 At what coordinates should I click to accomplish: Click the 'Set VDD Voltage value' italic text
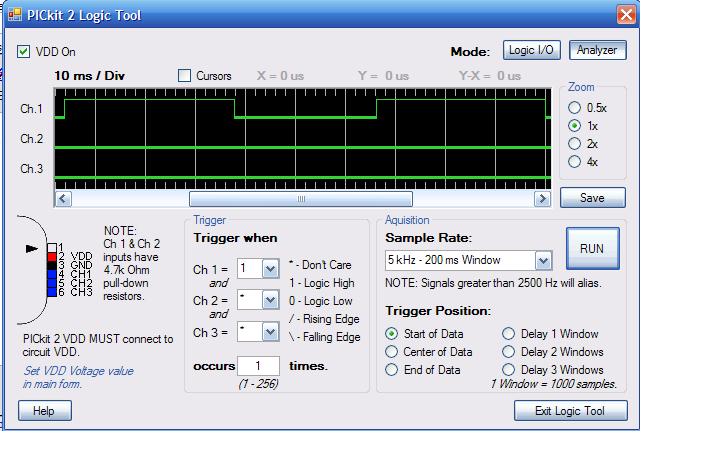79,371
